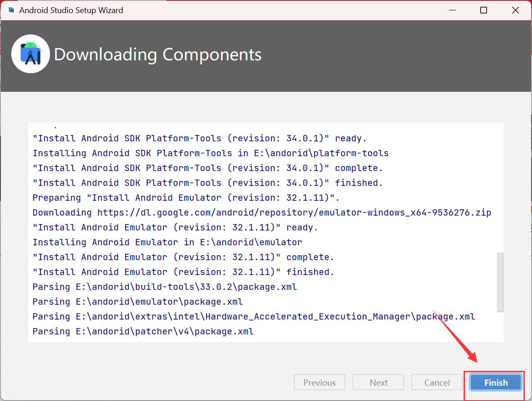532x401 pixels.
Task: Maximize the Setup Wizard window
Action: tap(483, 10)
